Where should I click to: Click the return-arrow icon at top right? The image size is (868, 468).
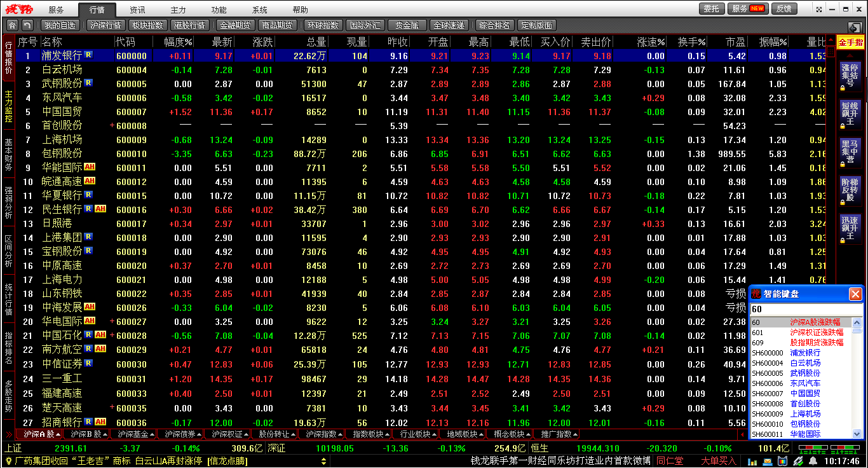[855, 28]
